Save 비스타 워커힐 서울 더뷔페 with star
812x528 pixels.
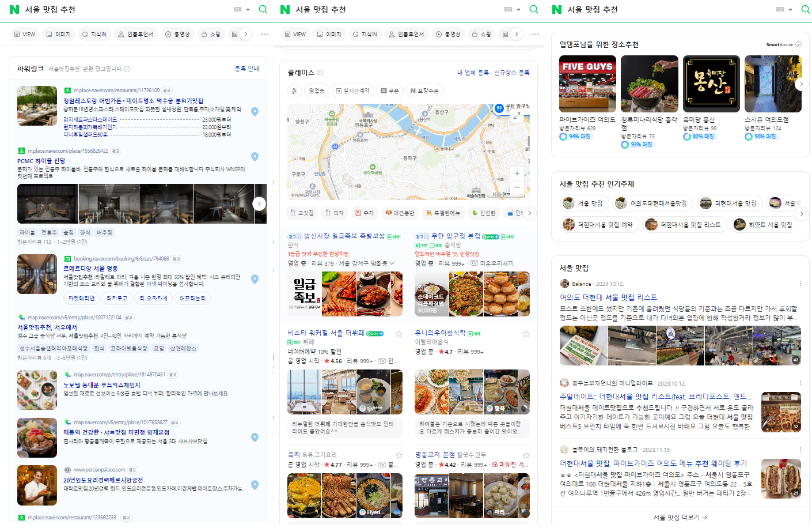[399, 334]
